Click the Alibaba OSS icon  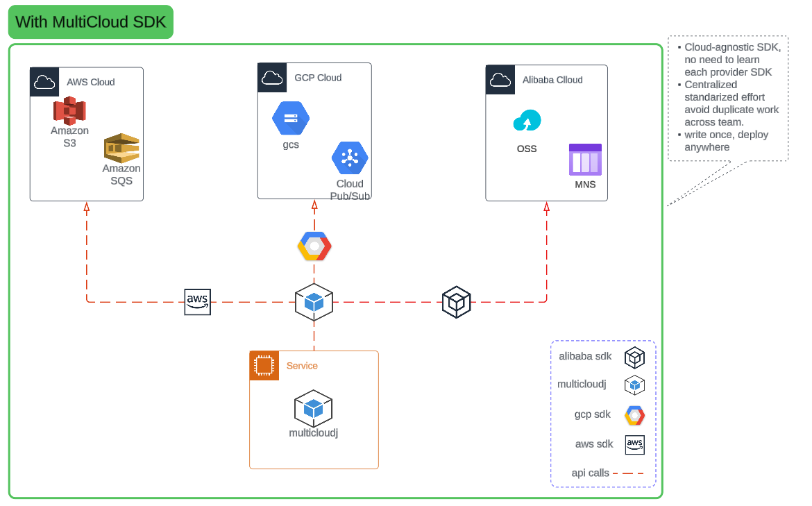click(527, 119)
